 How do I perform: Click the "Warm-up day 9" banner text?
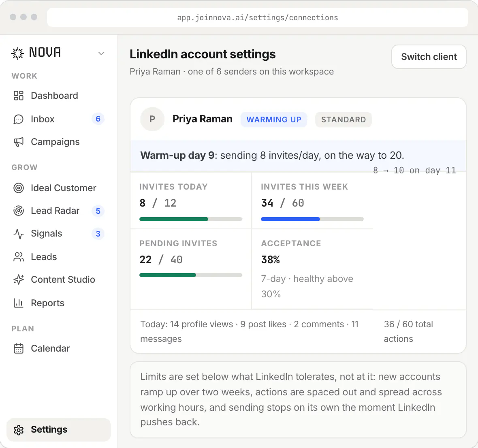tap(272, 156)
